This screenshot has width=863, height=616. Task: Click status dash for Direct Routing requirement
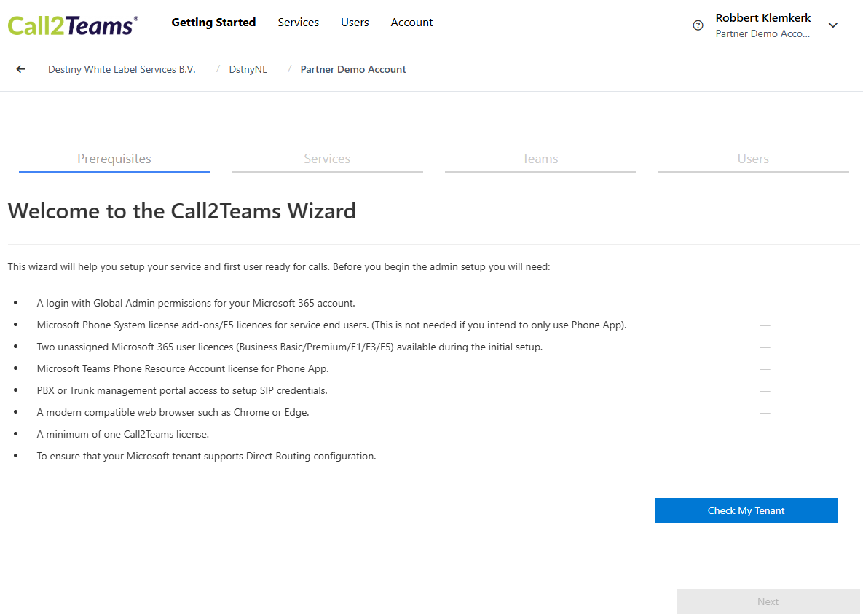(765, 457)
